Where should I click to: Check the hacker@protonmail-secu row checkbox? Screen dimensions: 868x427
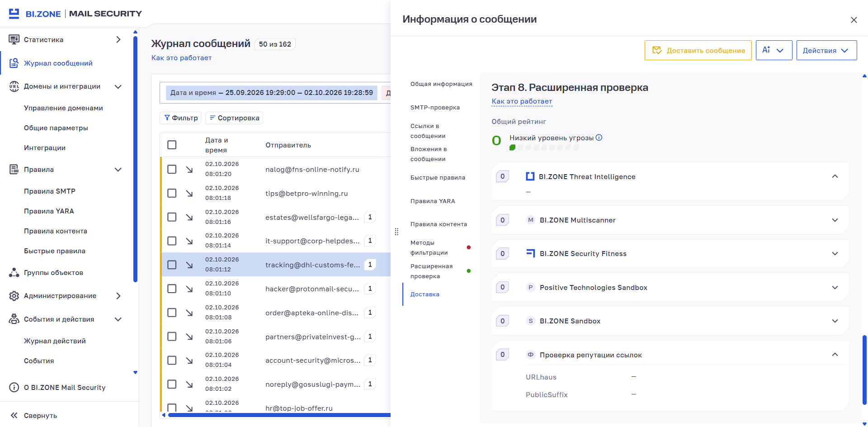pos(172,289)
